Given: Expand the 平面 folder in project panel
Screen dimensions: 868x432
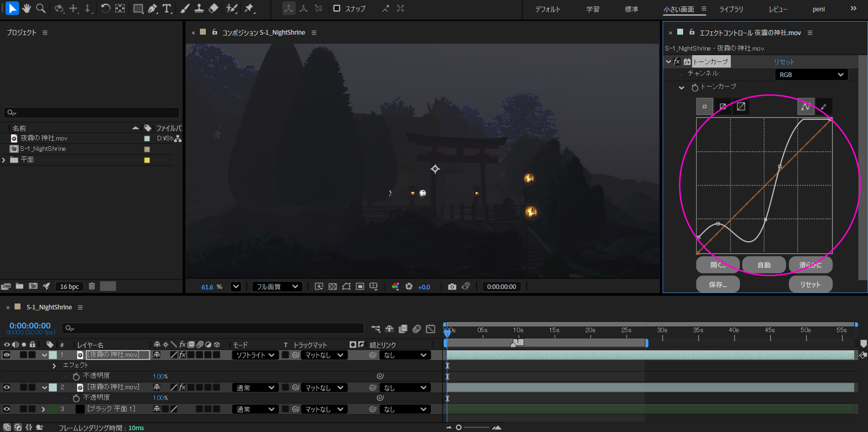Looking at the screenshot, I should (x=4, y=160).
